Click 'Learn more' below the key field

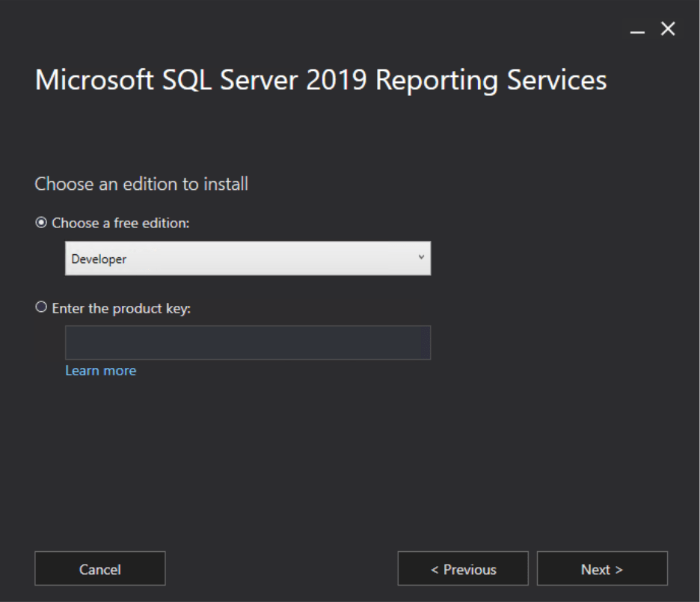point(99,369)
